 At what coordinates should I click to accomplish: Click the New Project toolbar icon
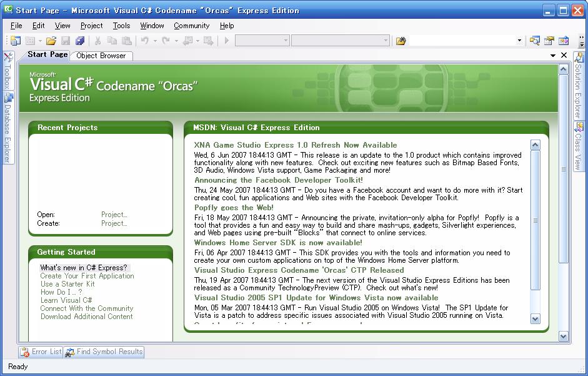pos(16,41)
